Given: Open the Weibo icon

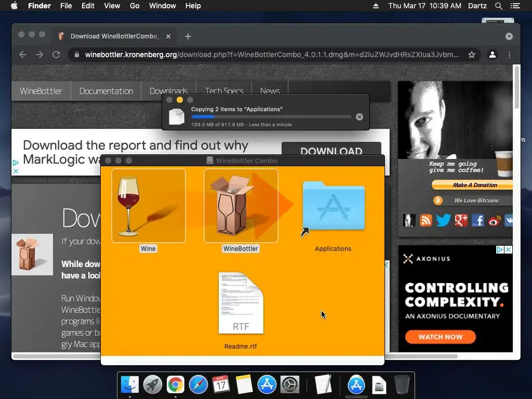Looking at the screenshot, I should (x=495, y=221).
